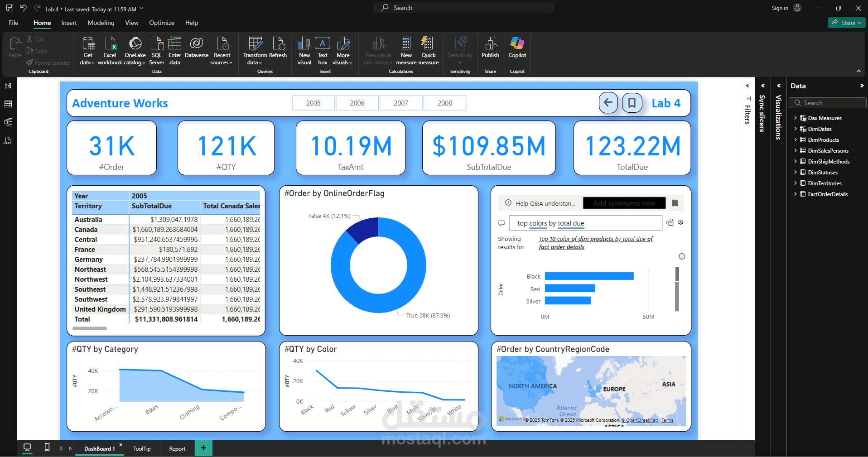Create a Quick measure
The height and width of the screenshot is (457, 868).
pyautogui.click(x=429, y=50)
